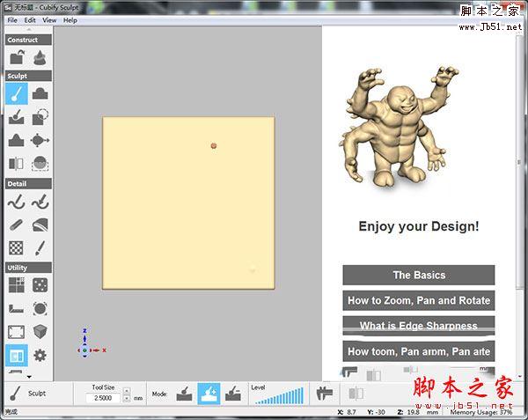This screenshot has width=528, height=420.
Task: Open the File menu
Action: tap(12, 20)
